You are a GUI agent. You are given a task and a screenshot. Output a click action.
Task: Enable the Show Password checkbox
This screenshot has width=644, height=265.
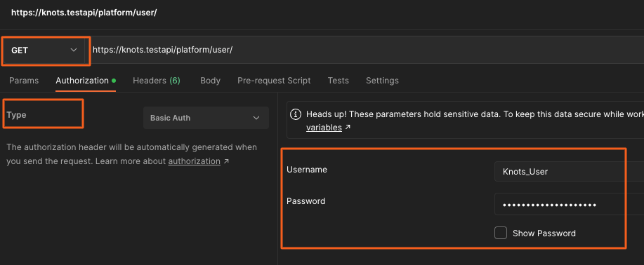point(501,233)
